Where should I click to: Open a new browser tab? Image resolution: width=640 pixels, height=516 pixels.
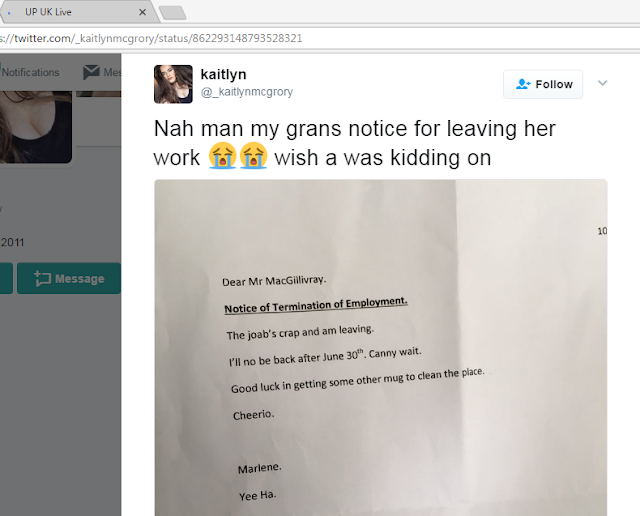(x=173, y=13)
